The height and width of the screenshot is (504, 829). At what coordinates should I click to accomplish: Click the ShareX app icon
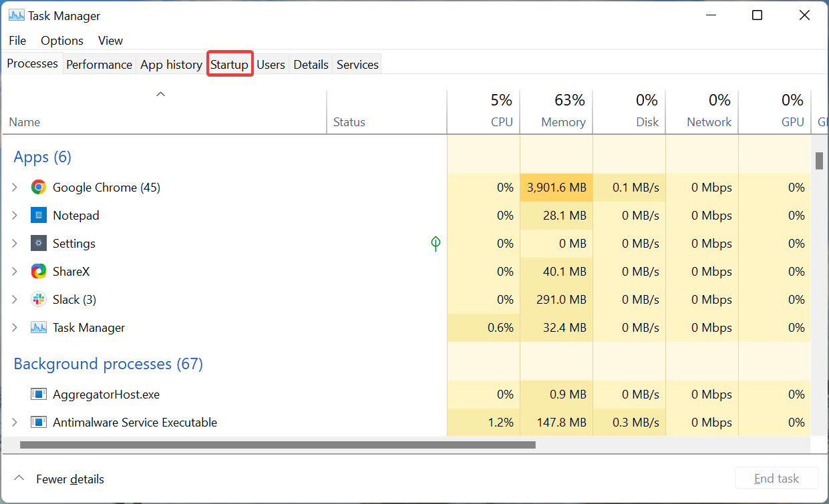point(38,271)
